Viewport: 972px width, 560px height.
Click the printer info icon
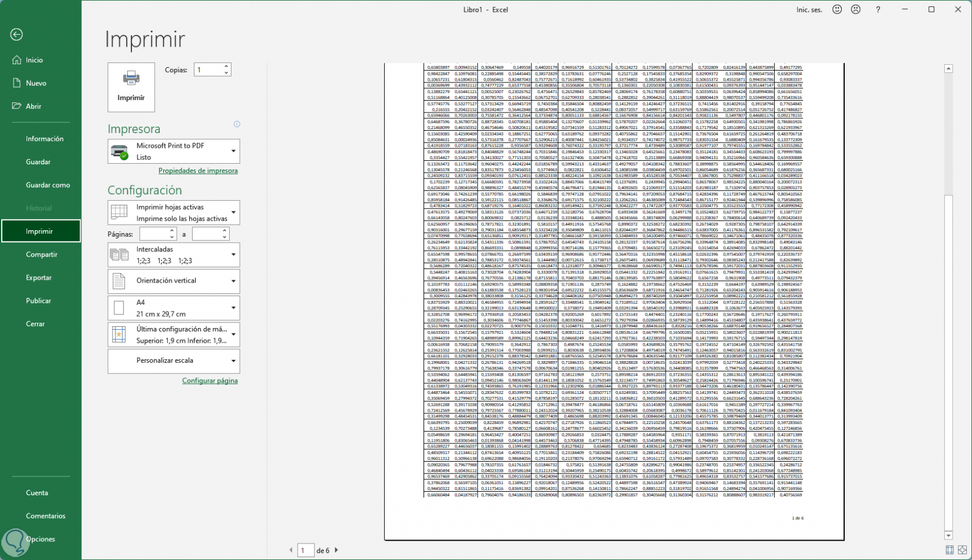click(x=237, y=124)
